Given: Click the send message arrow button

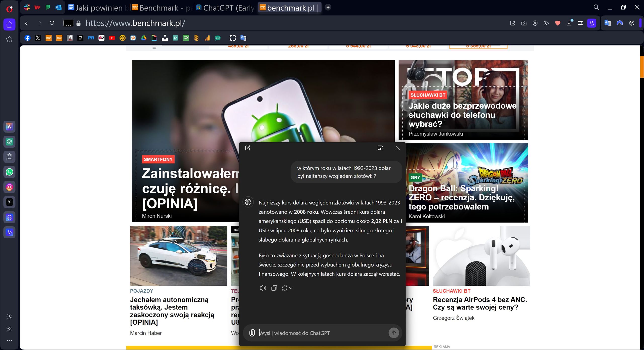Looking at the screenshot, I should coord(394,333).
